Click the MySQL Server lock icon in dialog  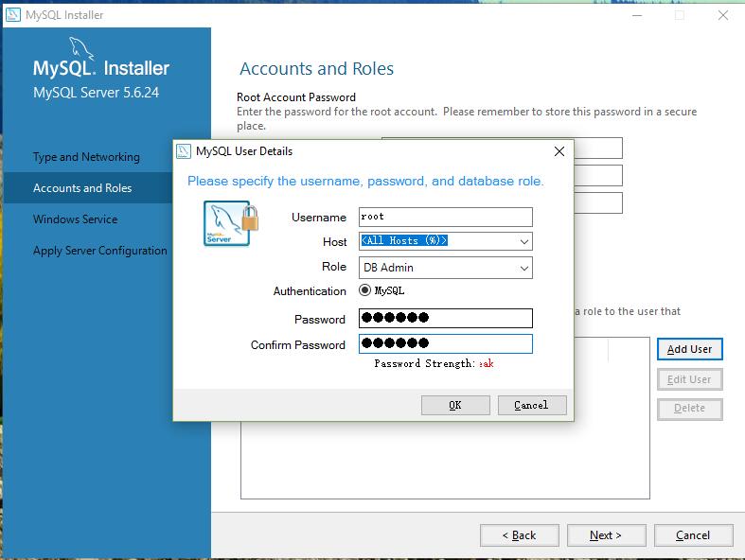[230, 224]
